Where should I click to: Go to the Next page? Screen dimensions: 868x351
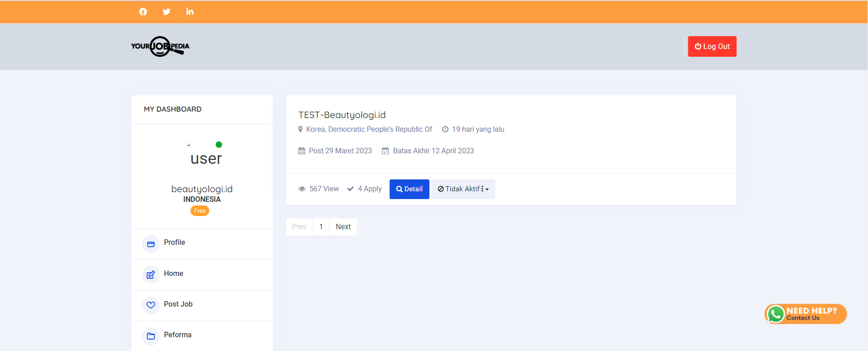(343, 227)
